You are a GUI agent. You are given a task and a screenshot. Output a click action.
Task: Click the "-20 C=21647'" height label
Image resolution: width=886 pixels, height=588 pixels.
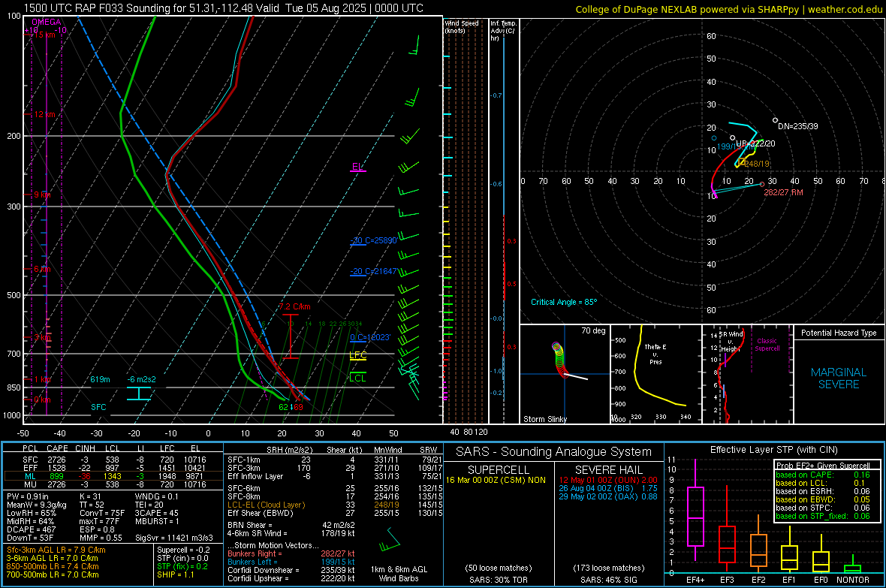374,271
